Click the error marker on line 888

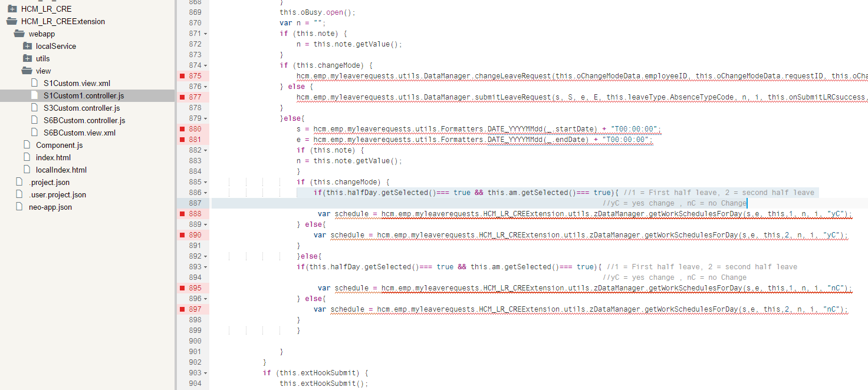pyautogui.click(x=183, y=214)
